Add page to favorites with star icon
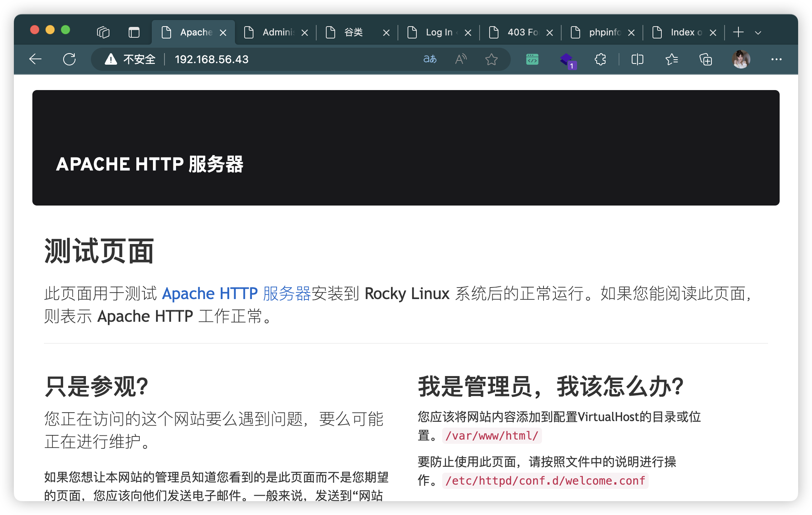 [491, 59]
